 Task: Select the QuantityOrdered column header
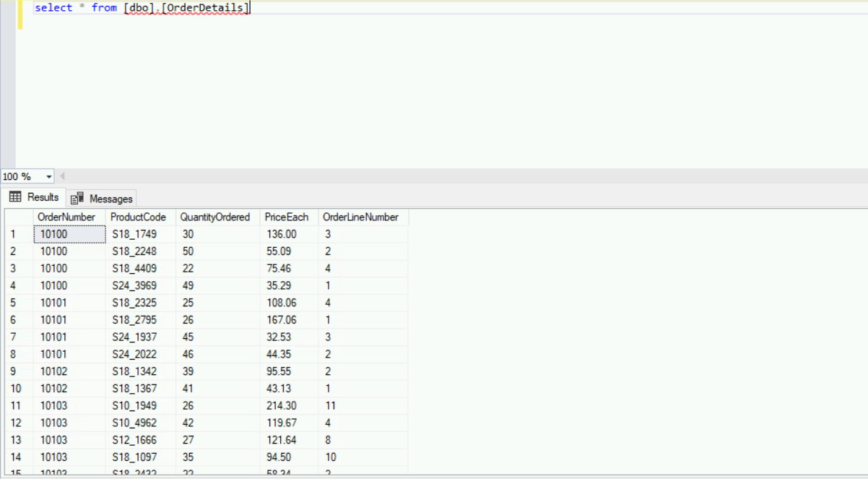tap(216, 217)
